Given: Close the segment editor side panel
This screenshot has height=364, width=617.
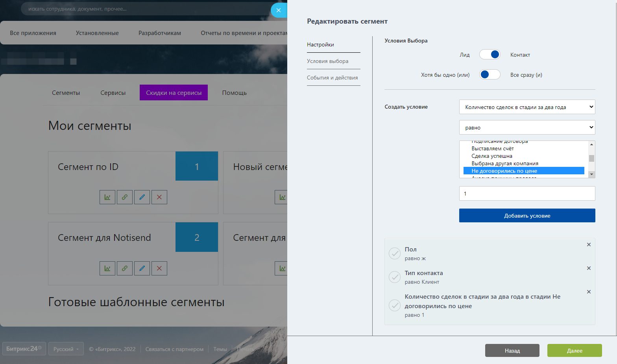Looking at the screenshot, I should tap(279, 10).
